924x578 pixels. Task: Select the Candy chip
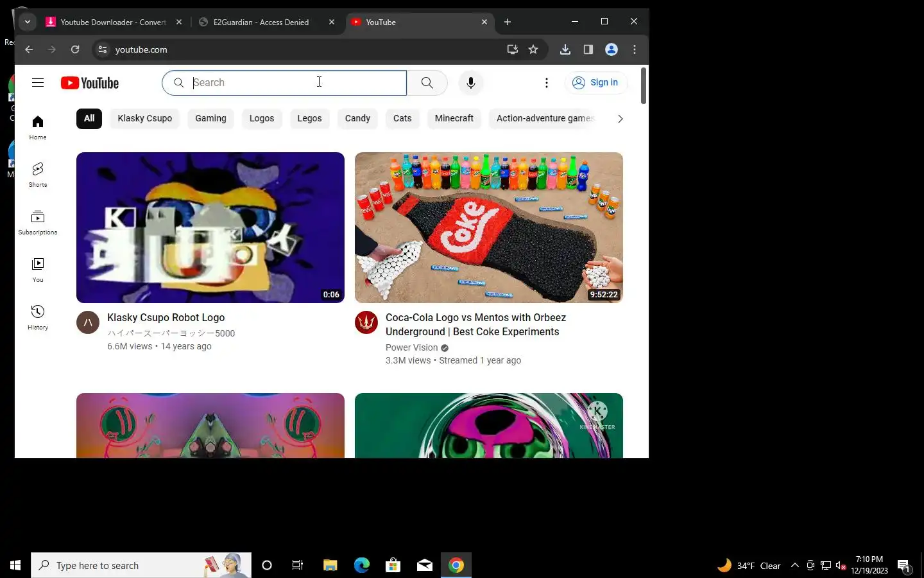pos(357,118)
